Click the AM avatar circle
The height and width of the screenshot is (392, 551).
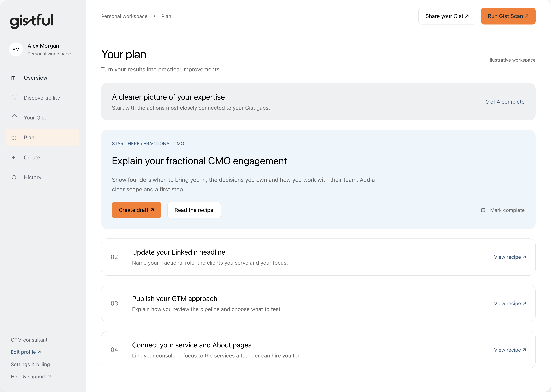[x=16, y=49]
